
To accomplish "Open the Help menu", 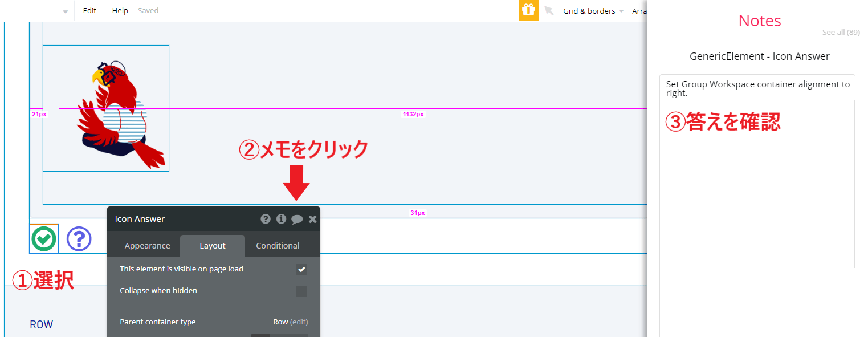I will click(x=120, y=10).
